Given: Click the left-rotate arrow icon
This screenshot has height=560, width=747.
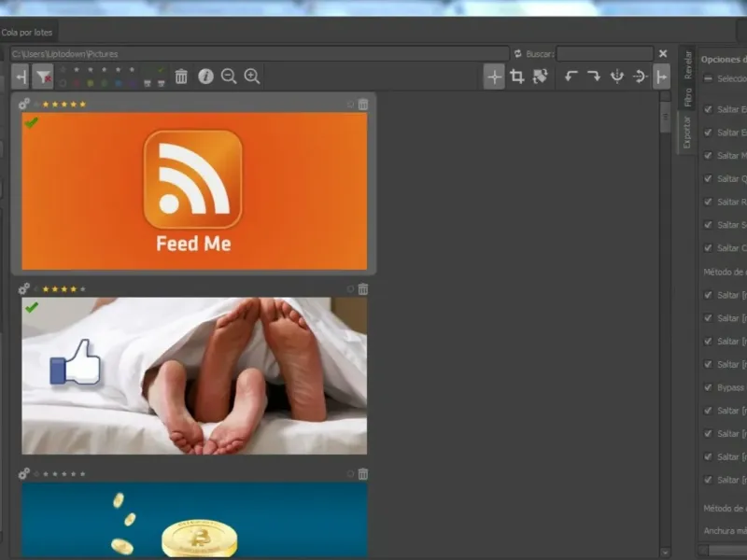Looking at the screenshot, I should click(571, 77).
